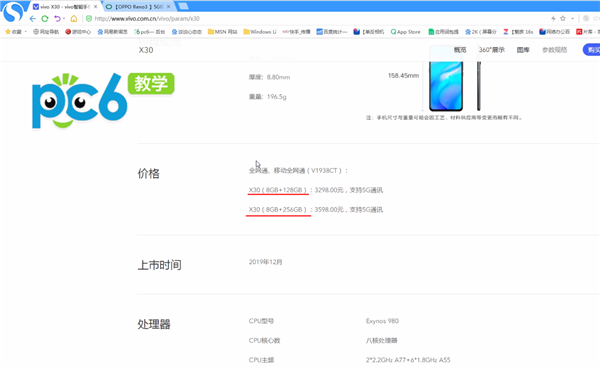Open the favorites star bookmark folder
600x369 pixels.
click(13, 32)
